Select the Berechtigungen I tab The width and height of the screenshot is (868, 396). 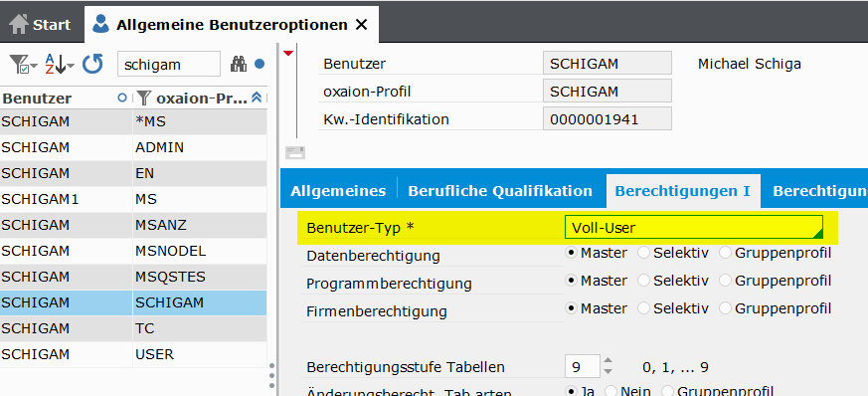point(683,191)
